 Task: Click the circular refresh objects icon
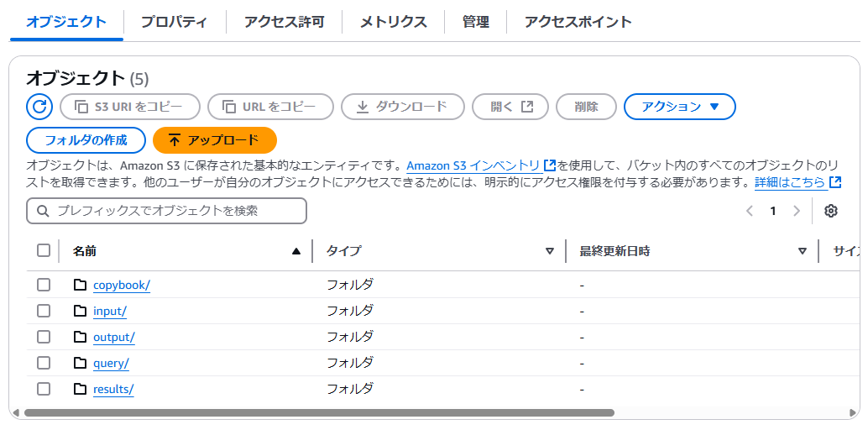(39, 107)
